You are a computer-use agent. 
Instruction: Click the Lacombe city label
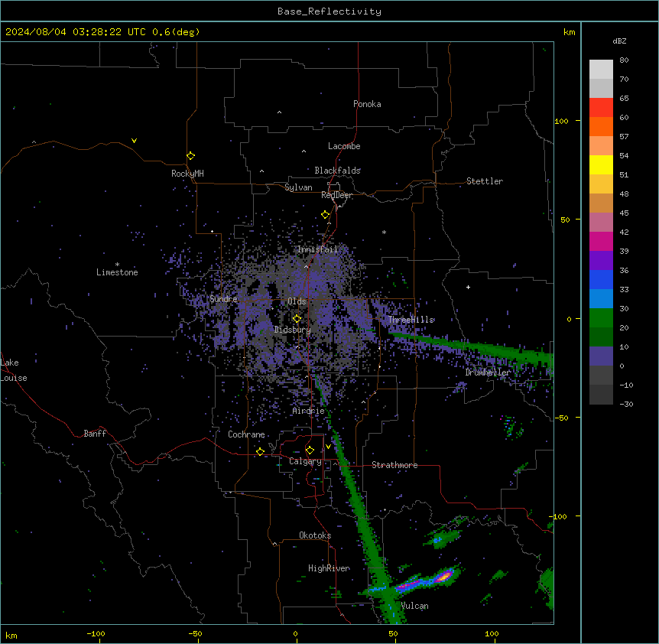pos(344,146)
